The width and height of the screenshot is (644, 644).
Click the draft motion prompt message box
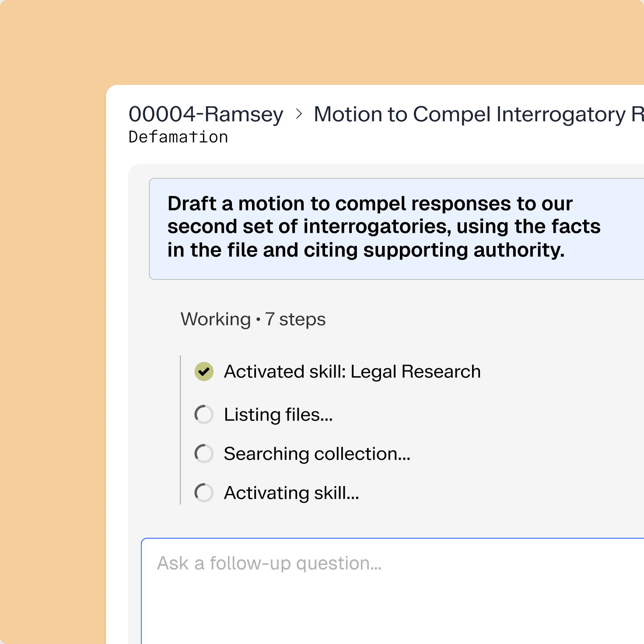click(x=396, y=229)
